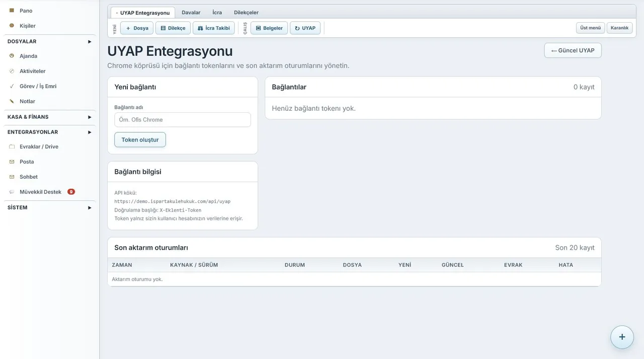Focus the Bağlantı adı input field
Viewport: 644px width, 359px height.
[x=183, y=120]
